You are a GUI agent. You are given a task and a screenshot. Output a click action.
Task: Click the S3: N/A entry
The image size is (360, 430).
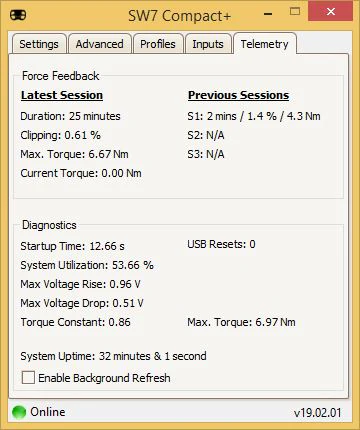coord(206,154)
